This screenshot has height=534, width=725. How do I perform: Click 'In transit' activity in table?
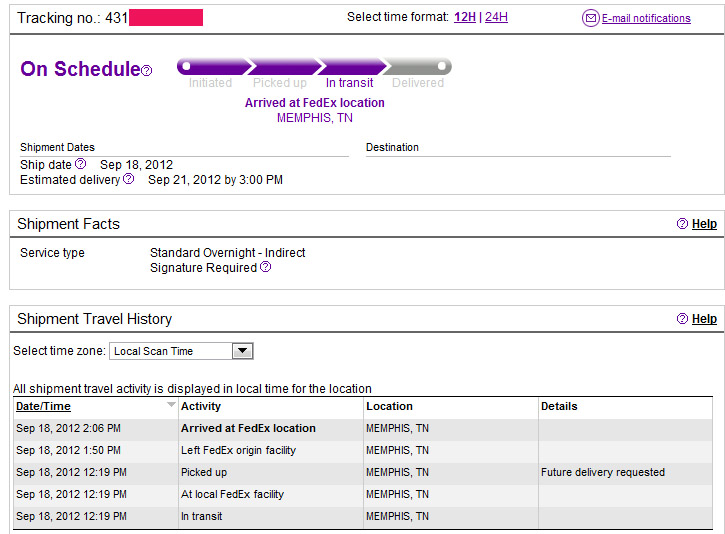[202, 516]
